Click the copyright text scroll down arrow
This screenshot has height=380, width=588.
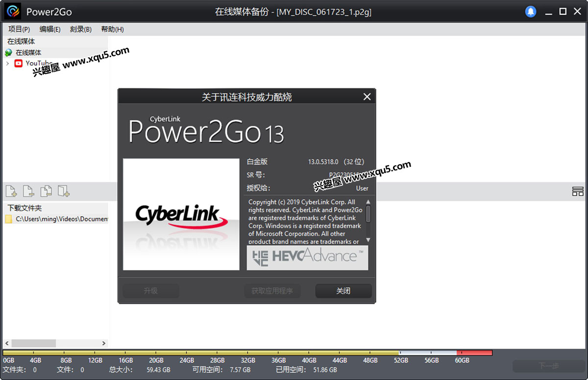[x=368, y=240]
